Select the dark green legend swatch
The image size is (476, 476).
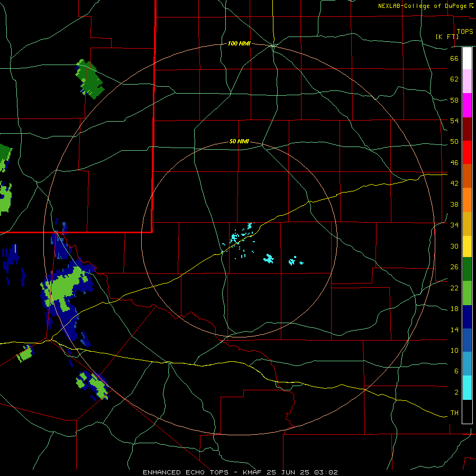pyautogui.click(x=467, y=269)
